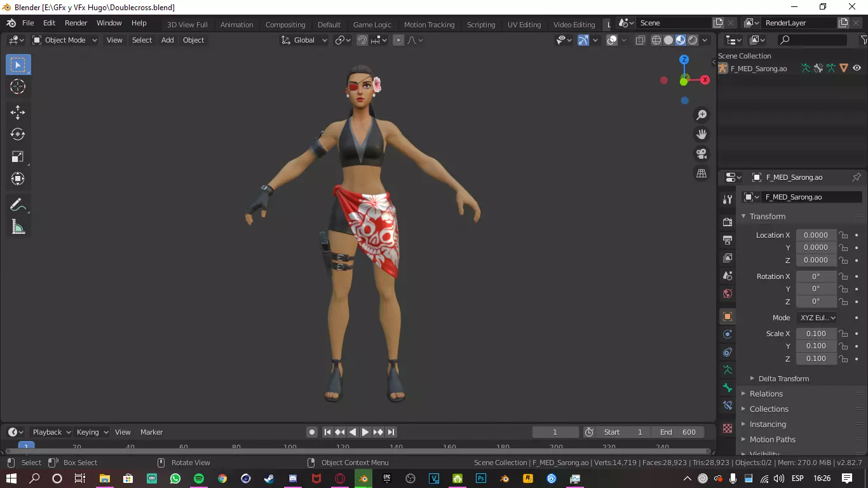Switch to the UV Editing workspace tab
This screenshot has height=488, width=868.
click(524, 25)
